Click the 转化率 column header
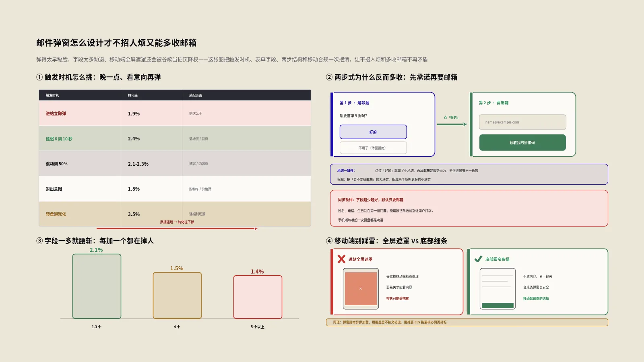The width and height of the screenshot is (644, 362). click(133, 95)
